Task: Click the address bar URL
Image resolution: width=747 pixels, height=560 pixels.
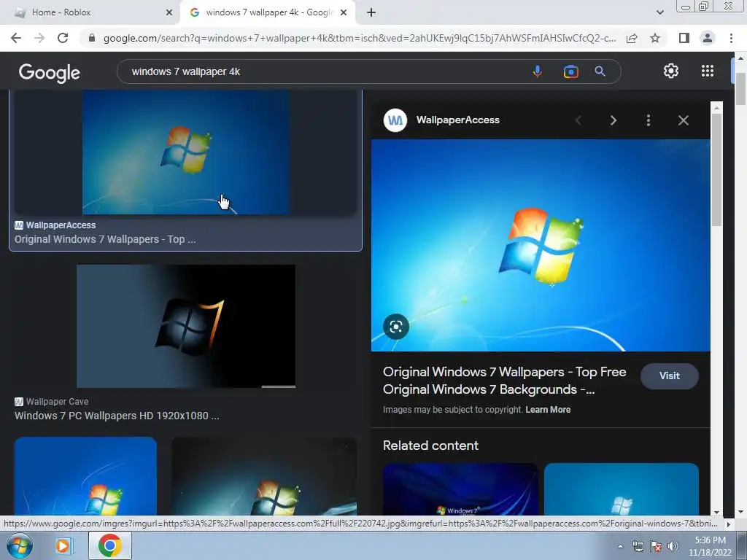Action: (x=359, y=38)
